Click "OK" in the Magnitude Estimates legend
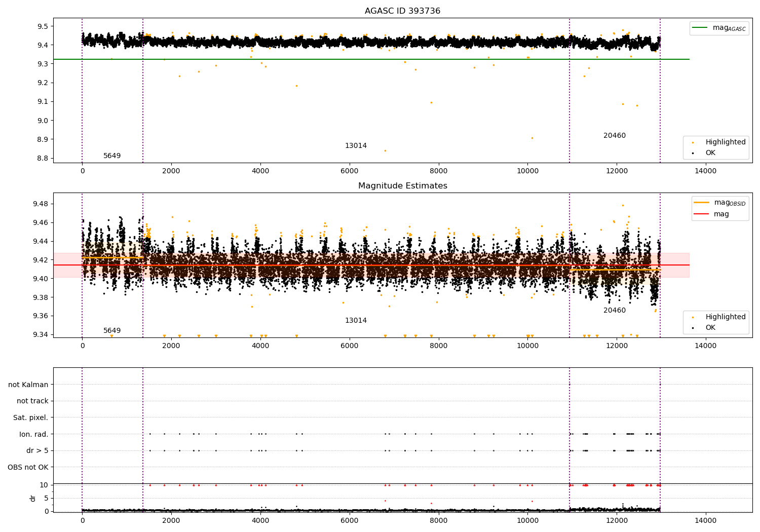Screen dimensions: 760x532 [x=704, y=328]
